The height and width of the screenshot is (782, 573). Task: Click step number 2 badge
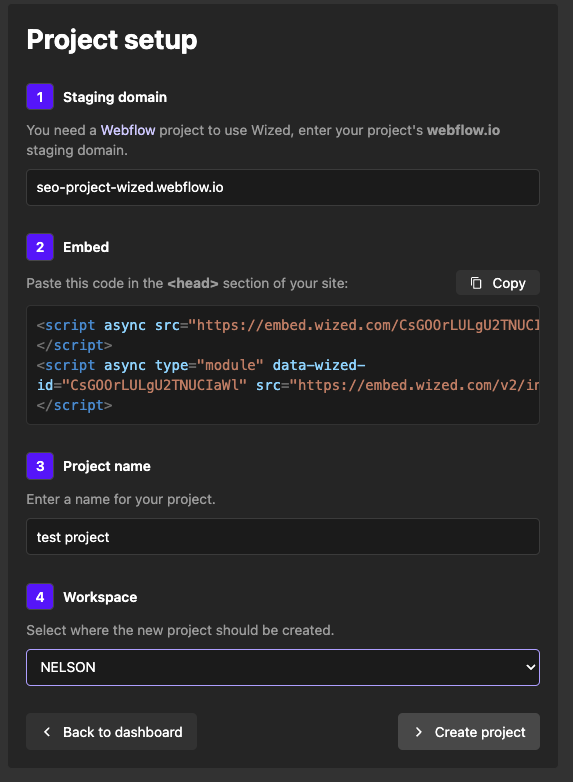[x=40, y=247]
